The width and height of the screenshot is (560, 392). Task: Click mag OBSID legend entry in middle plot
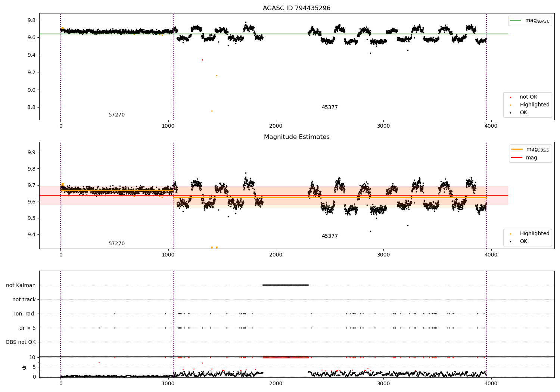tap(530, 149)
